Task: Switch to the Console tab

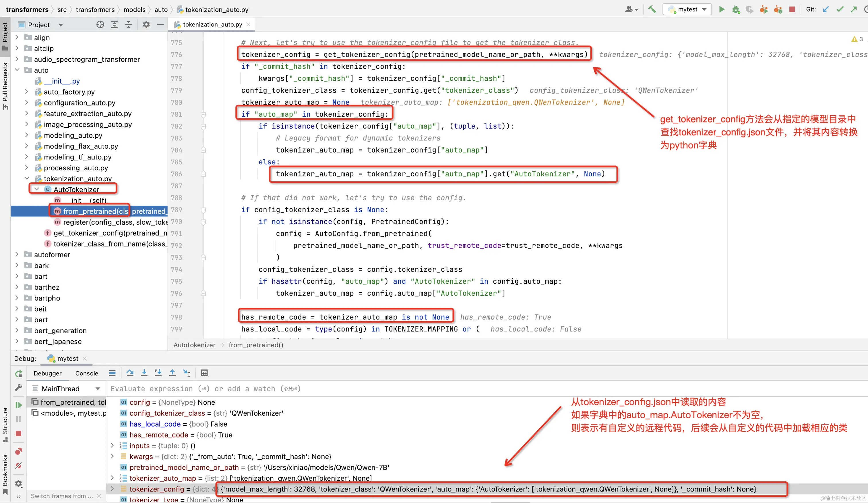Action: pyautogui.click(x=86, y=373)
